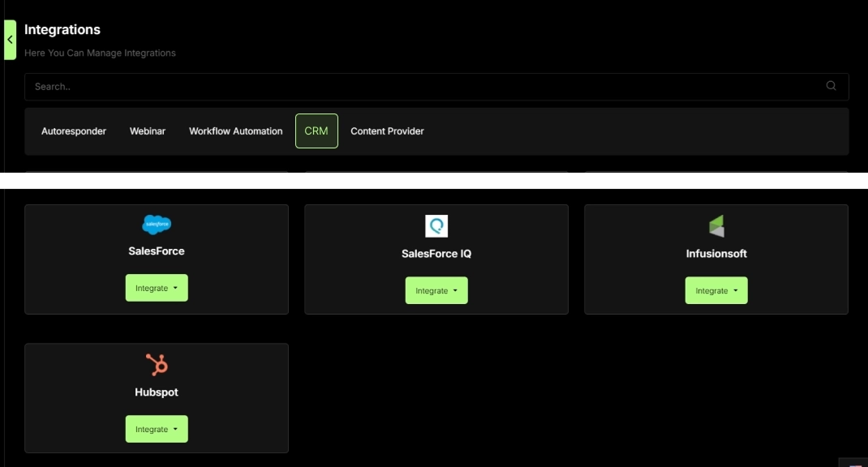Click the Integrations page heading
This screenshot has width=868, height=467.
62,29
